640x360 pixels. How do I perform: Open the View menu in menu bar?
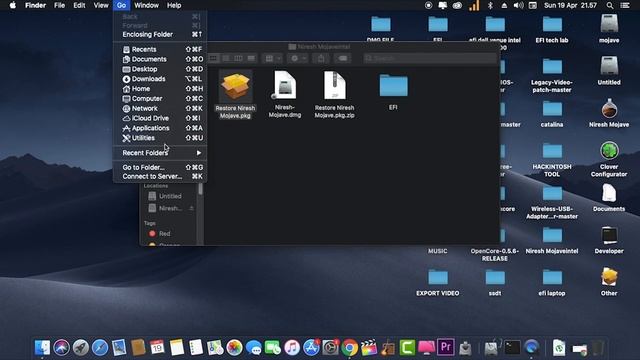pos(101,5)
